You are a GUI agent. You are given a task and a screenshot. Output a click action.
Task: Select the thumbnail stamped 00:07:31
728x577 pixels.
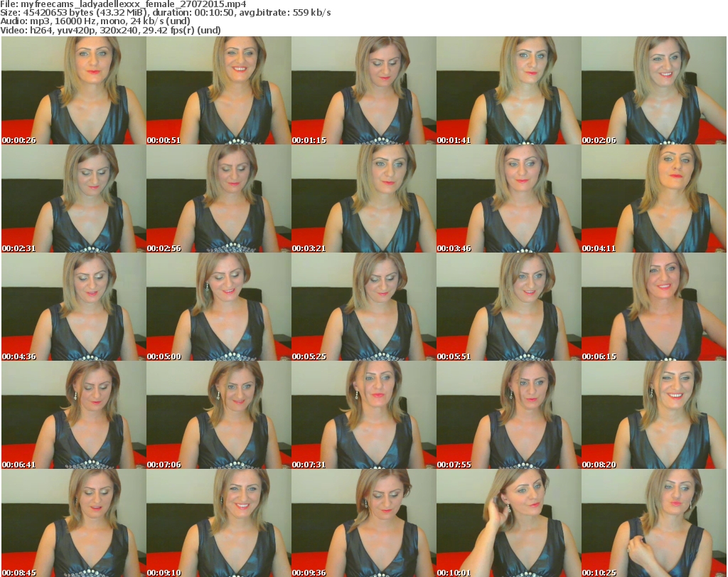coord(364,415)
